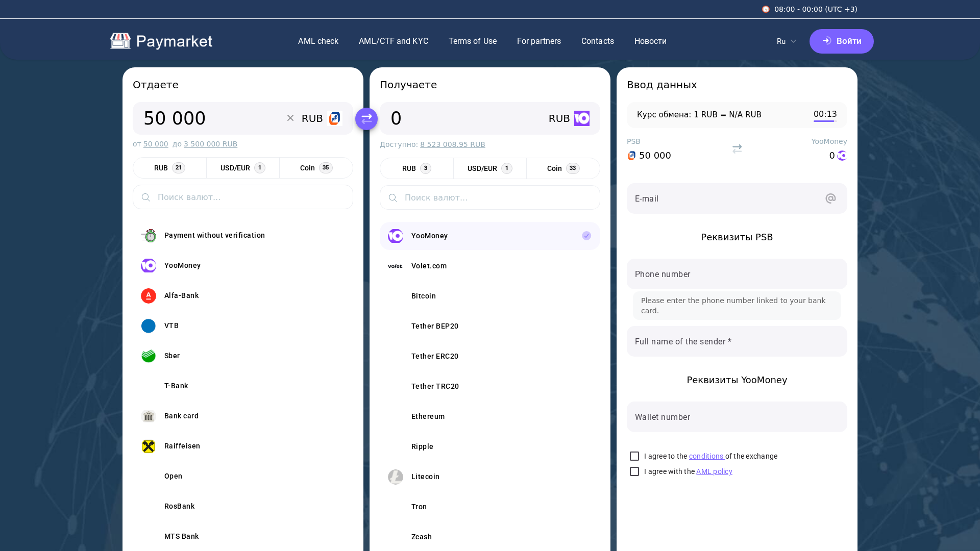This screenshot has height=551, width=980.
Task: Open the Ru language dropdown
Action: click(787, 41)
